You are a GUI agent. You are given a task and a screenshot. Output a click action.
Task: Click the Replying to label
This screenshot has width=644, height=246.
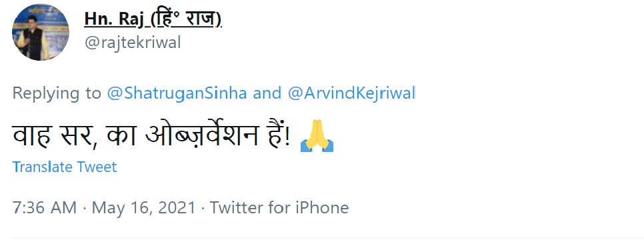point(57,94)
